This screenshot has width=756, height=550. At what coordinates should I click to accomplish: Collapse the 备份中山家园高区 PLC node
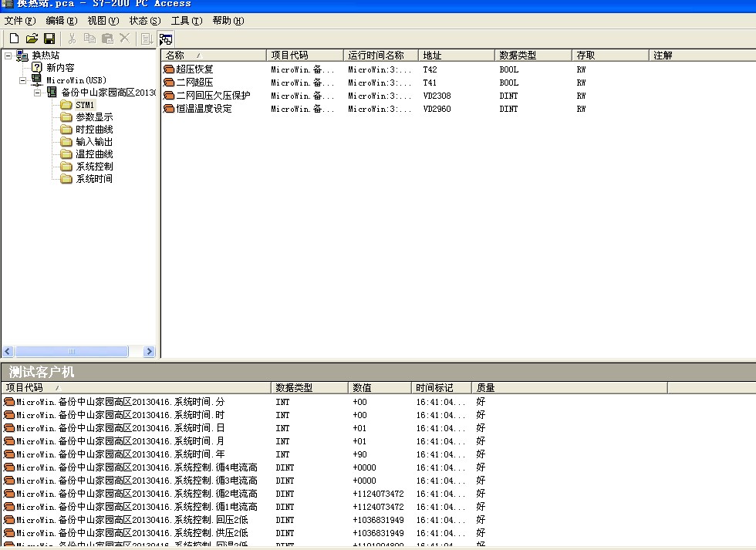click(x=37, y=93)
